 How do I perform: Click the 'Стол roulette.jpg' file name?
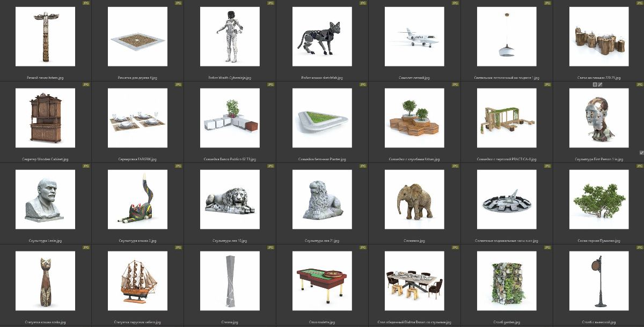coord(321,322)
